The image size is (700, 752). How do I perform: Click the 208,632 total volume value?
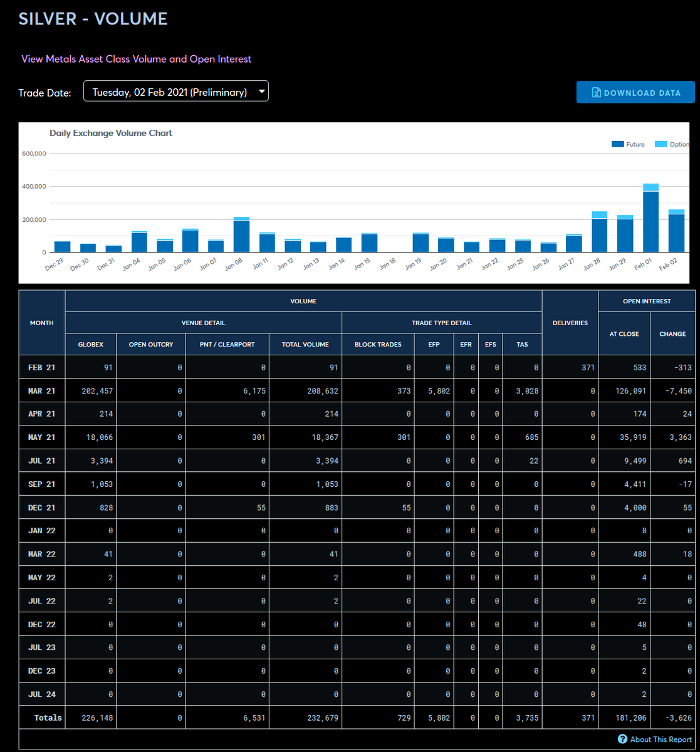pyautogui.click(x=323, y=391)
